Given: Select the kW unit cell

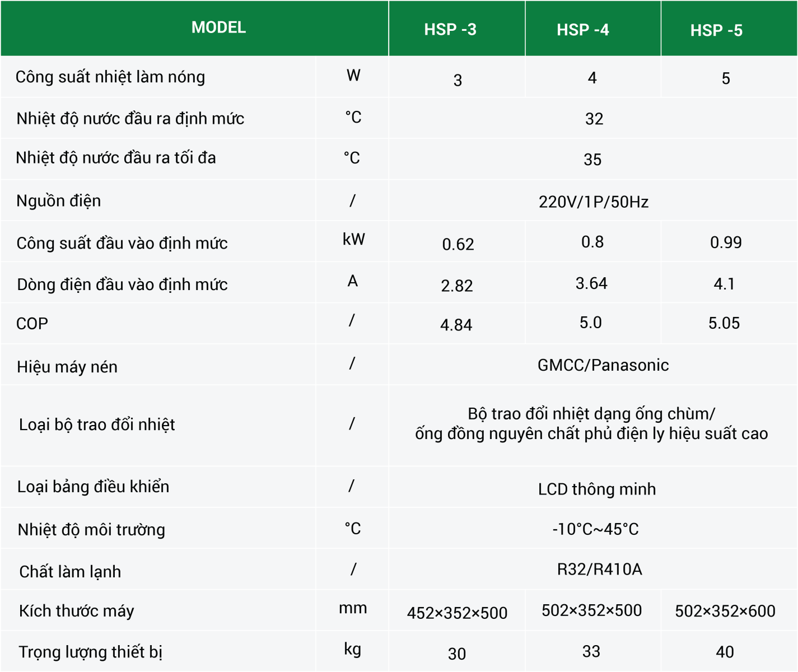Looking at the screenshot, I should point(353,240).
